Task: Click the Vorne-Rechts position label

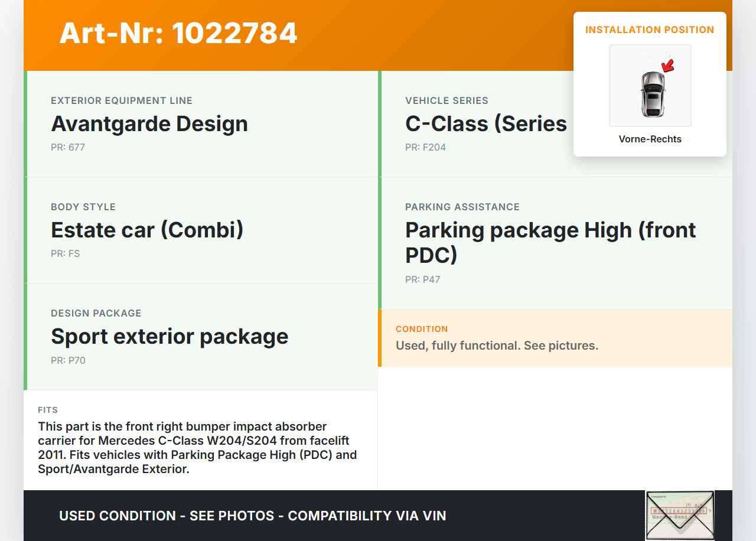Action: (650, 139)
